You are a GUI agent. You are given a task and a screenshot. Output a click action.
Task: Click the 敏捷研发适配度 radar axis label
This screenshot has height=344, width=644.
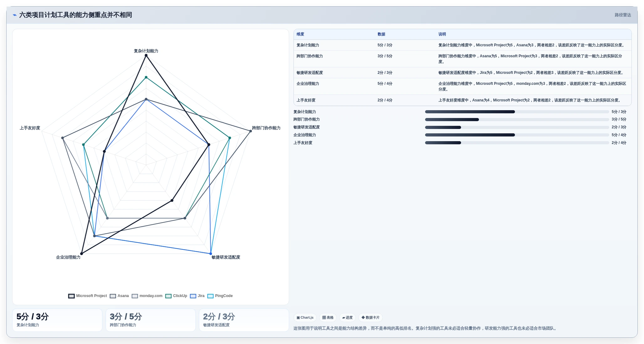[x=226, y=257]
